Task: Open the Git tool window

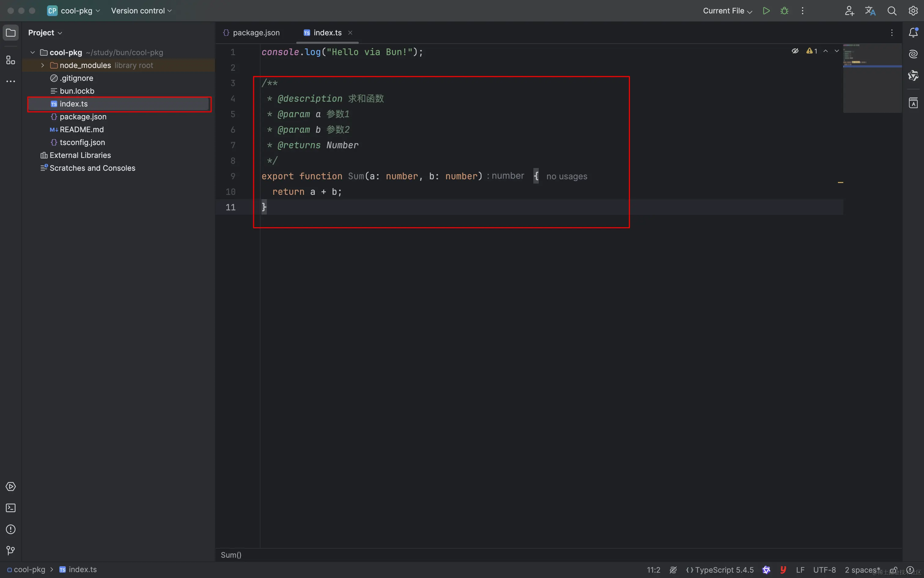Action: point(11,550)
